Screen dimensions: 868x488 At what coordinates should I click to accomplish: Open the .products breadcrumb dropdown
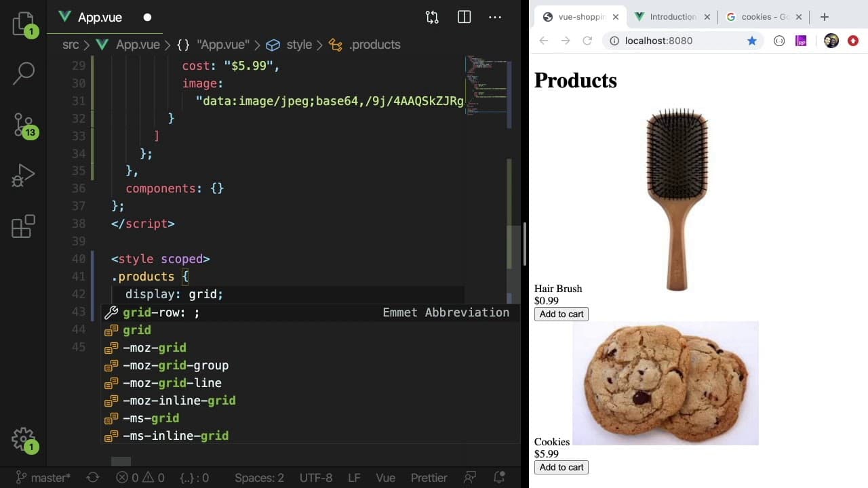[375, 45]
